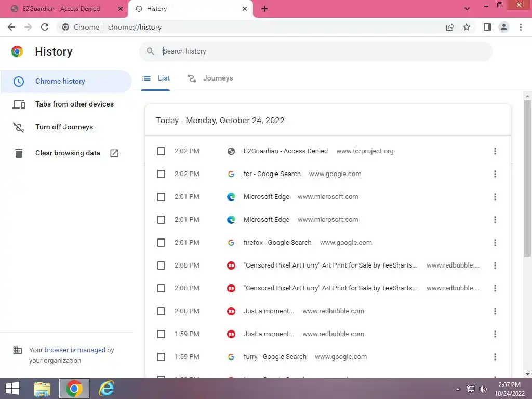532x399 pixels.
Task: Switch to the Journeys tab
Action: tap(210, 78)
